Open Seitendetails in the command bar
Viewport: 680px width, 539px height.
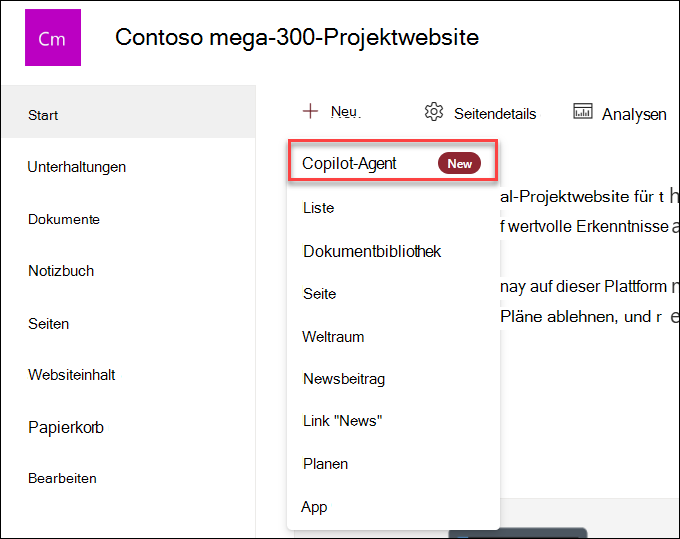(x=481, y=113)
